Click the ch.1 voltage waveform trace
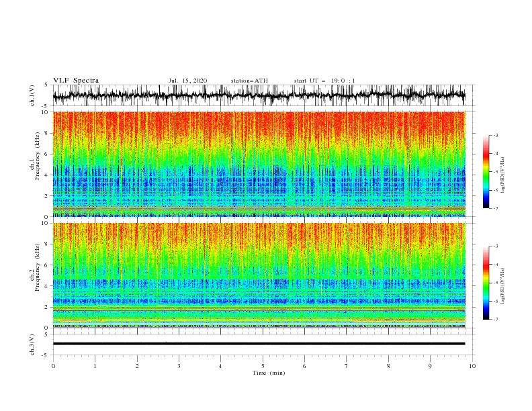The height and width of the screenshot is (411, 532). [x=259, y=95]
